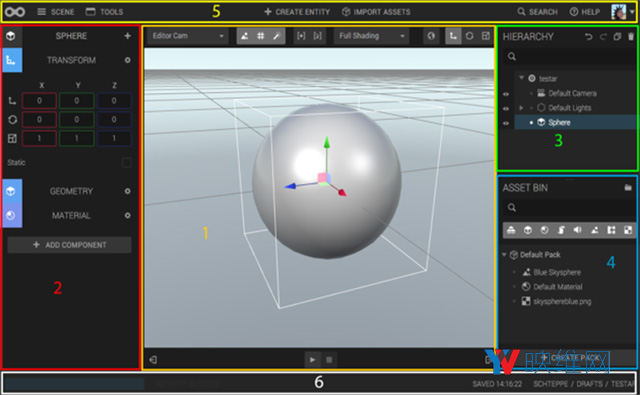The height and width of the screenshot is (395, 640).
Task: Open the Full Shading dropdown
Action: click(371, 36)
